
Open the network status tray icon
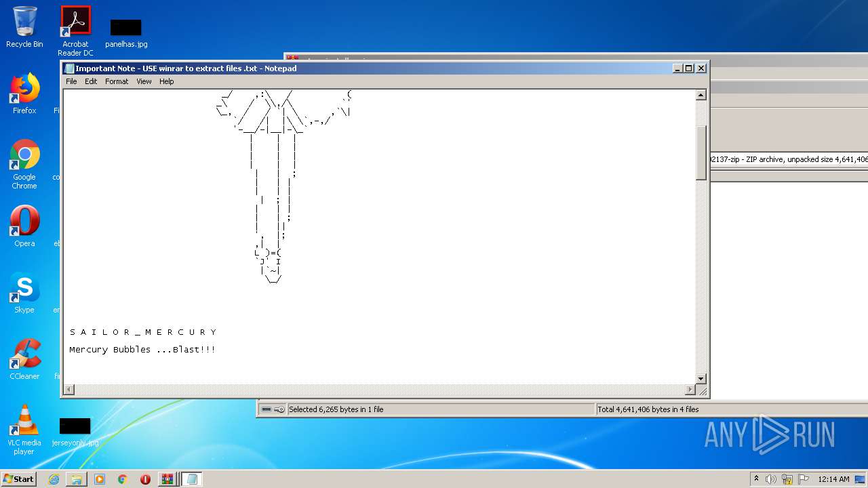(x=787, y=479)
